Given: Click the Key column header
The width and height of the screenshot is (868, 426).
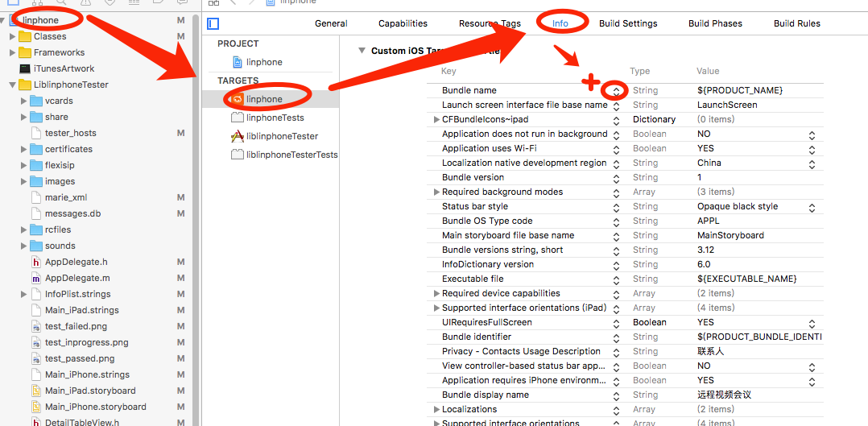Looking at the screenshot, I should (448, 71).
